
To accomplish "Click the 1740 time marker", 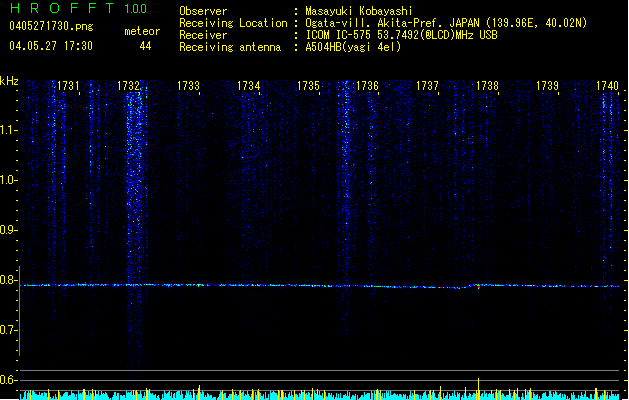I will coord(607,86).
